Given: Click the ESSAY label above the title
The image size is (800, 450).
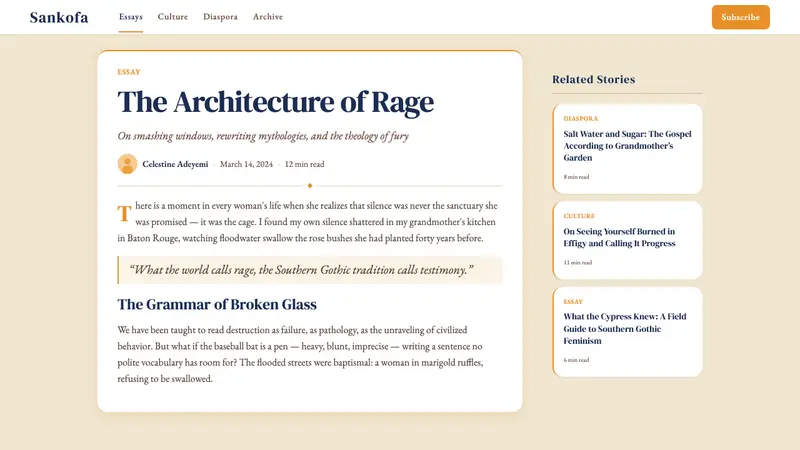Looking at the screenshot, I should tap(129, 72).
